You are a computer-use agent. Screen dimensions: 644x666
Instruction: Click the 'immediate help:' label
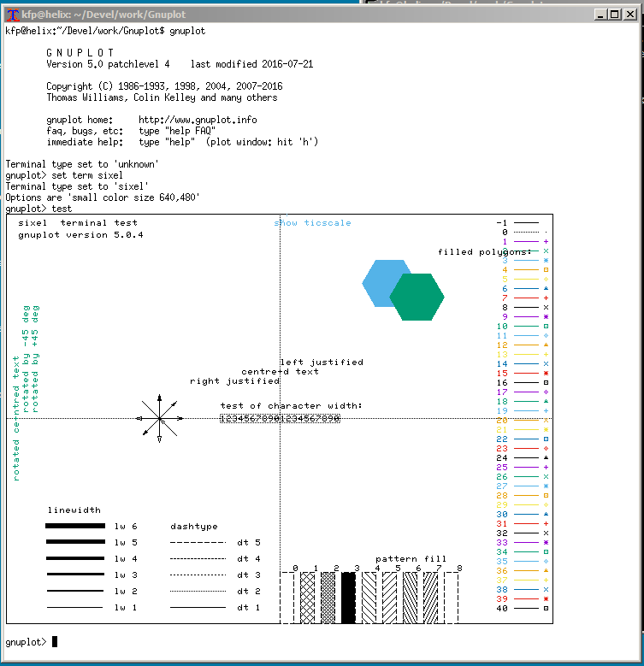[85, 142]
